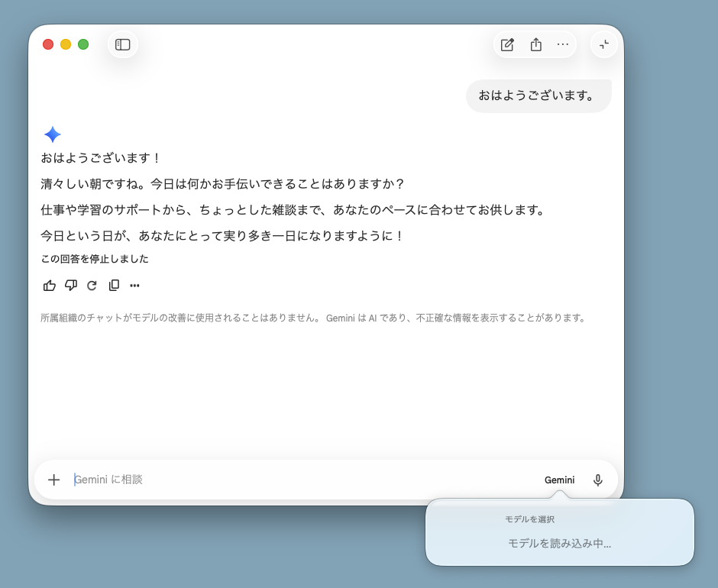Open more actions for the response
This screenshot has width=718, height=588.
[x=134, y=285]
